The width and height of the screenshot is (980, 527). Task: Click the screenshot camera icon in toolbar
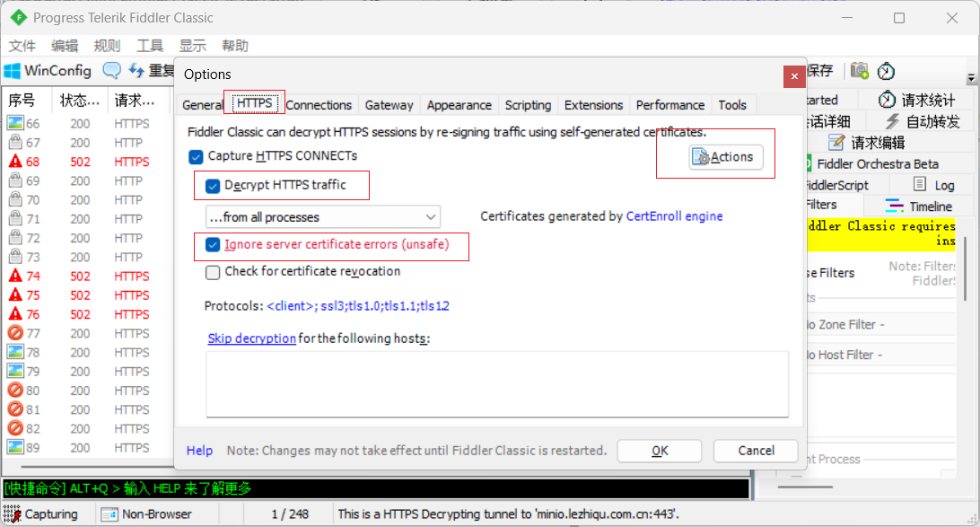pyautogui.click(x=860, y=71)
